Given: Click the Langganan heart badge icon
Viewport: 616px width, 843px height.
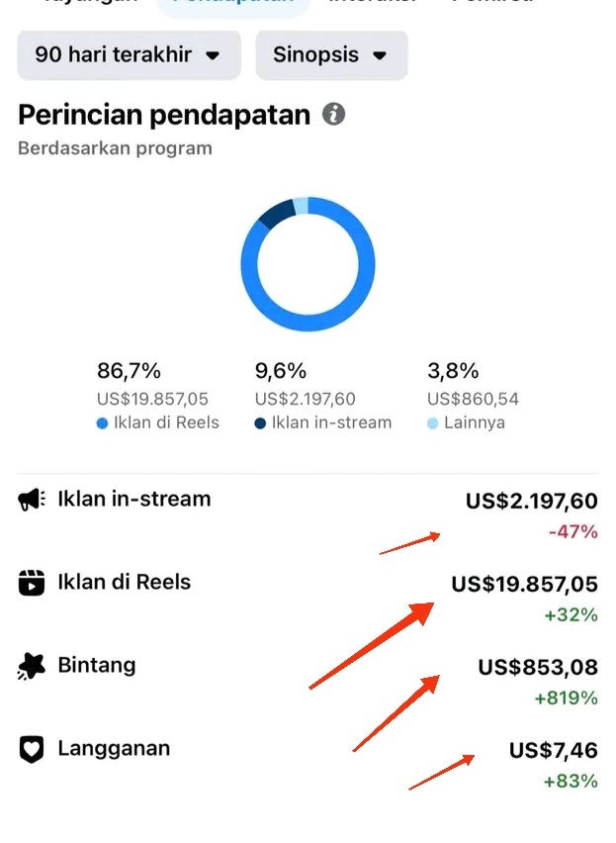Looking at the screenshot, I should 30,749.
